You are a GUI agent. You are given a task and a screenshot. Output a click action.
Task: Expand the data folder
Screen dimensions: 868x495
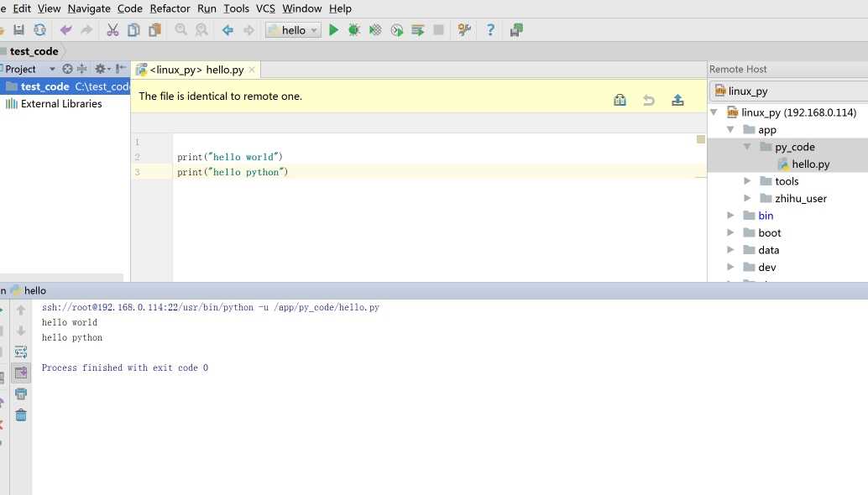tap(730, 249)
